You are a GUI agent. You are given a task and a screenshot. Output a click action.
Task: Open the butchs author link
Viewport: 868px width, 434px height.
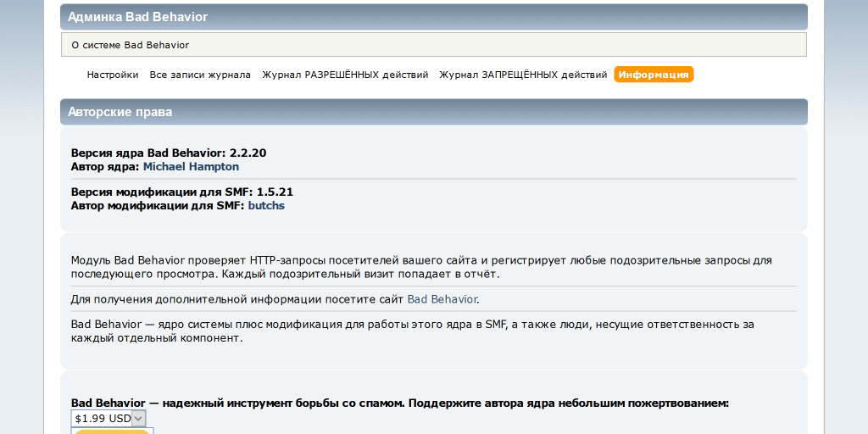tap(266, 205)
